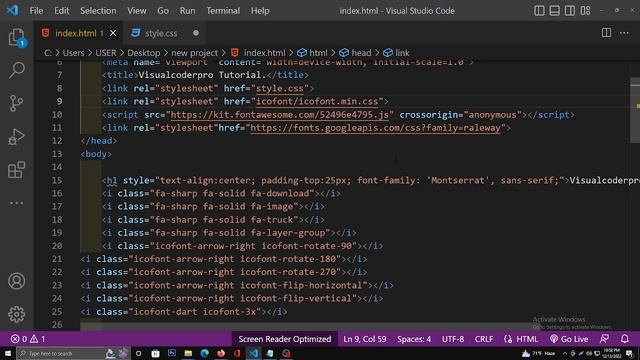
Task: Open errors and warnings problems indicator
Action: click(28, 339)
